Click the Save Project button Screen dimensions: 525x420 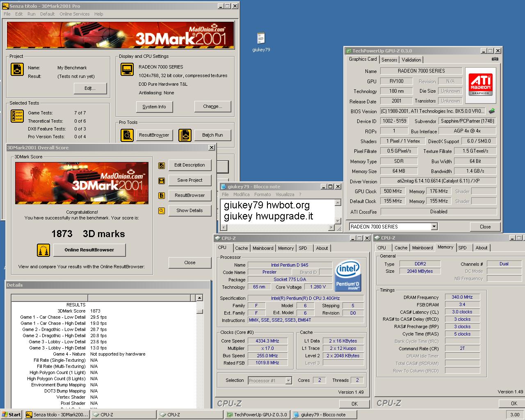[x=189, y=180]
